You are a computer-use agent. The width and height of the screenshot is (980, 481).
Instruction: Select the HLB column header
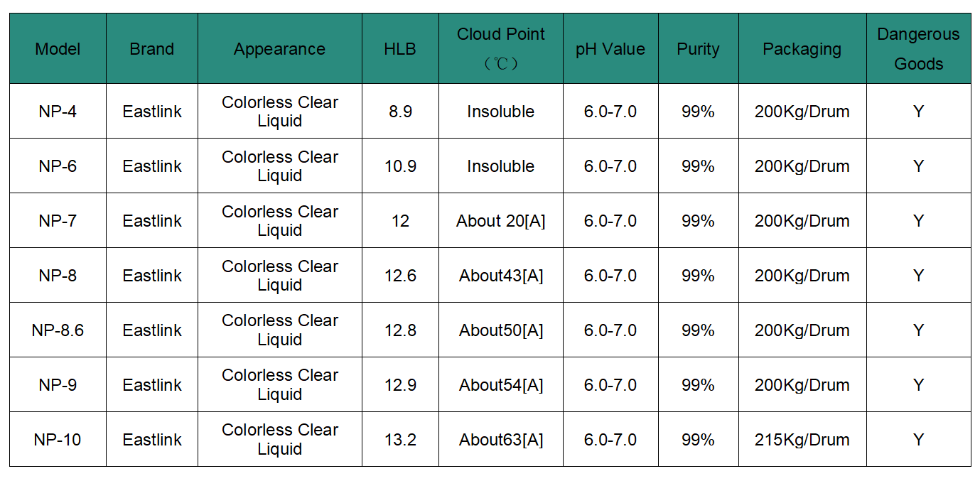(x=400, y=49)
